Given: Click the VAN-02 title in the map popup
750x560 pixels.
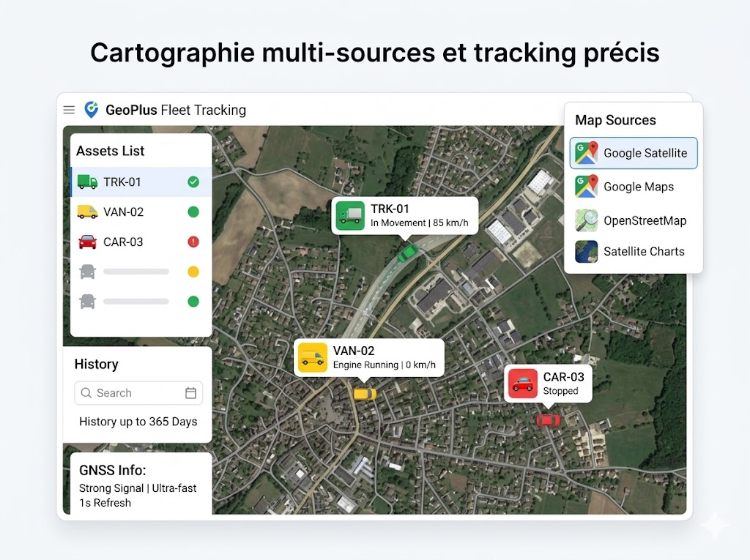Looking at the screenshot, I should [x=354, y=351].
